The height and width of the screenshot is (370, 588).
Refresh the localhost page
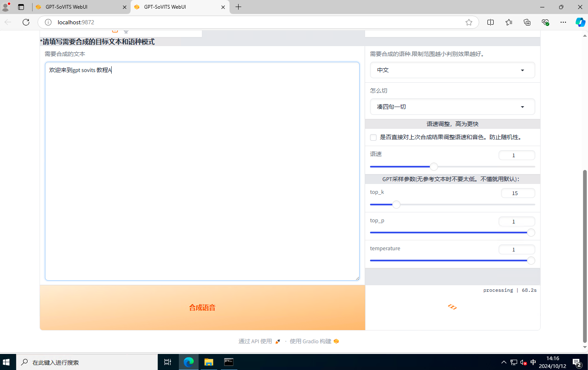point(26,22)
